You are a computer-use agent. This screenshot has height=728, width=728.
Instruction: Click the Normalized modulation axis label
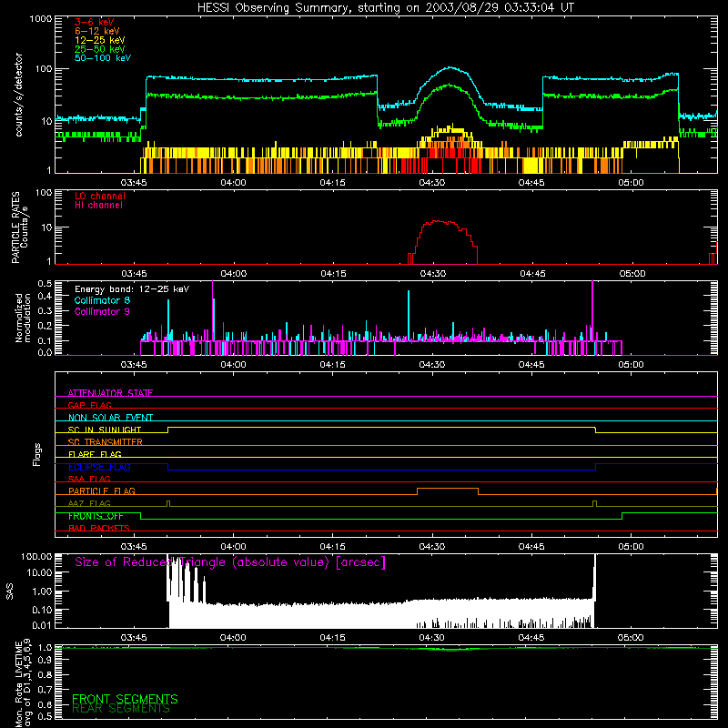tap(23, 318)
